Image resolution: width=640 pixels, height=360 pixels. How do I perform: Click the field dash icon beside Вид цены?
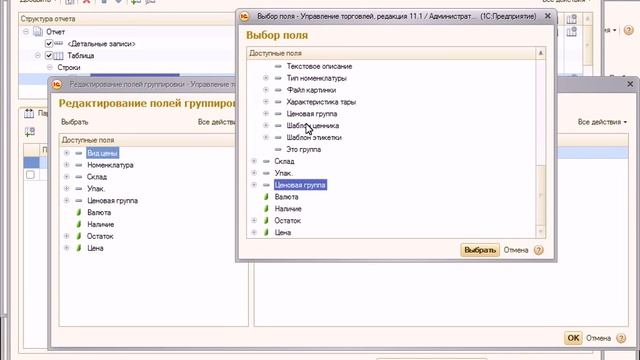pyautogui.click(x=78, y=153)
